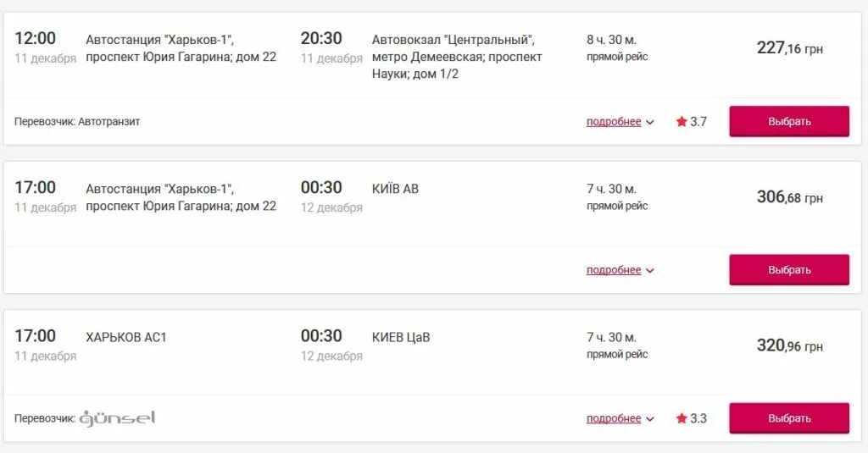Expand details chevron for 306,68 грн trip
This screenshot has width=868, height=453.
pyautogui.click(x=650, y=270)
